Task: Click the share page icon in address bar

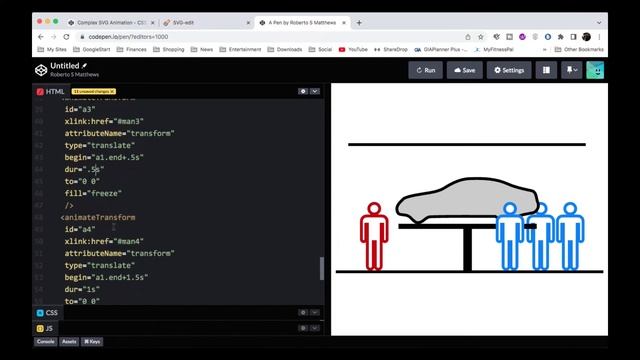Action: point(468,37)
